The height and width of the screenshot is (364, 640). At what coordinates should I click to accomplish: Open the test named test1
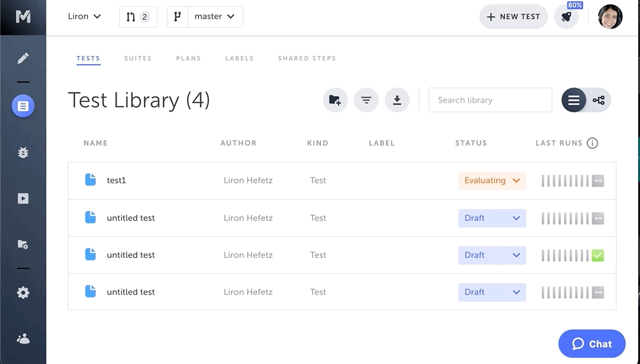(x=116, y=180)
